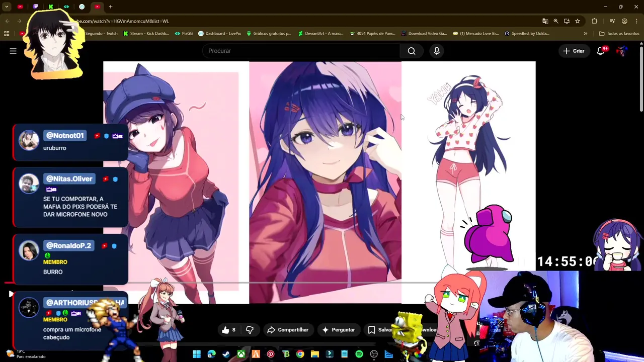
Task: Open a new browser tab with plus
Action: (111, 7)
